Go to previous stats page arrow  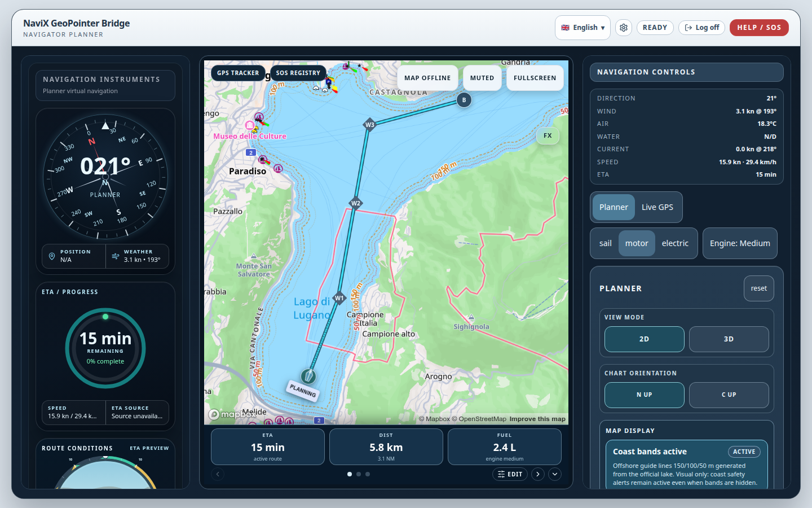pos(218,474)
